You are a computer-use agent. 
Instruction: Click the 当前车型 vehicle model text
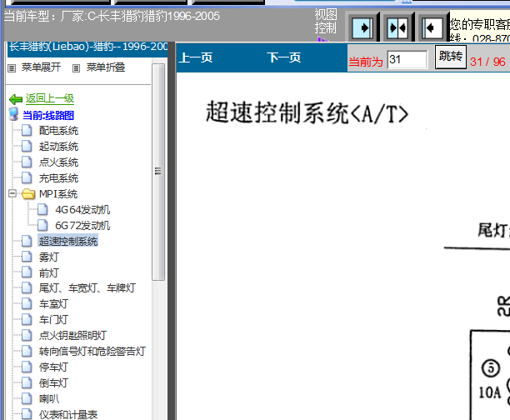(112, 16)
